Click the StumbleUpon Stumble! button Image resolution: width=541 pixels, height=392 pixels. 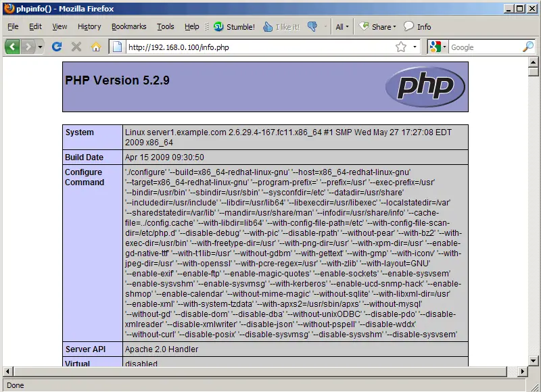coord(234,26)
